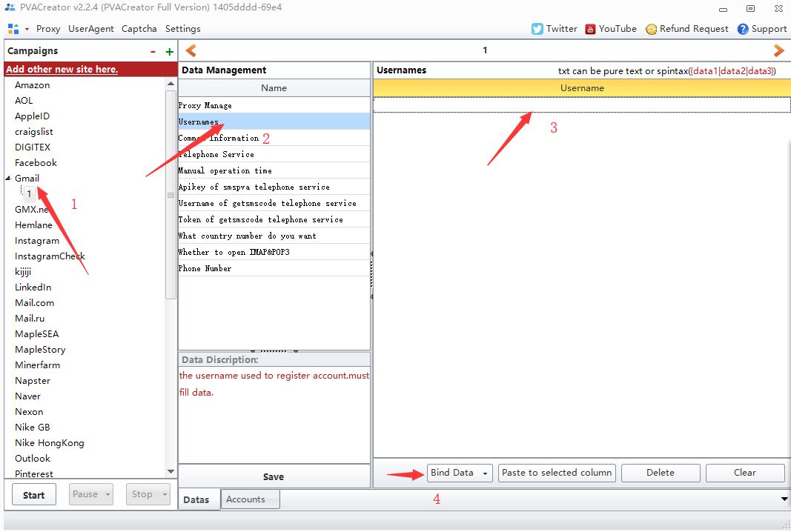Screen dimensions: 791x532
Task: Switch to the Accounts tab
Action: point(245,499)
